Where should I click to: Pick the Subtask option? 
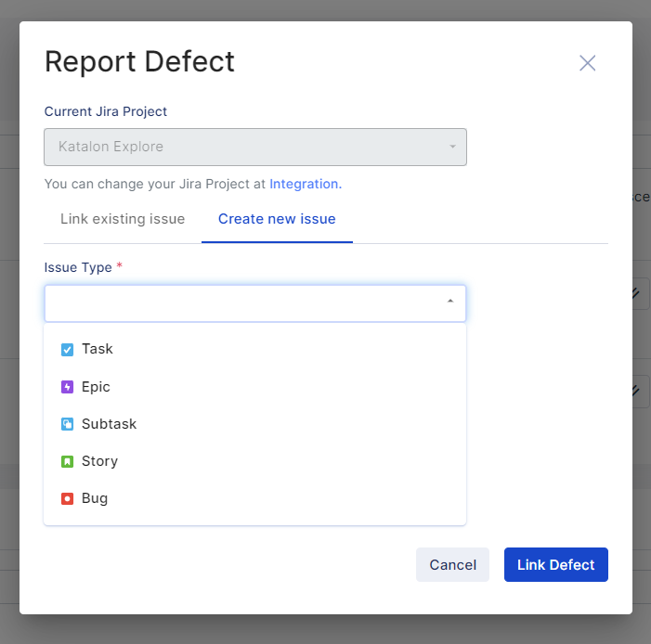tap(109, 424)
